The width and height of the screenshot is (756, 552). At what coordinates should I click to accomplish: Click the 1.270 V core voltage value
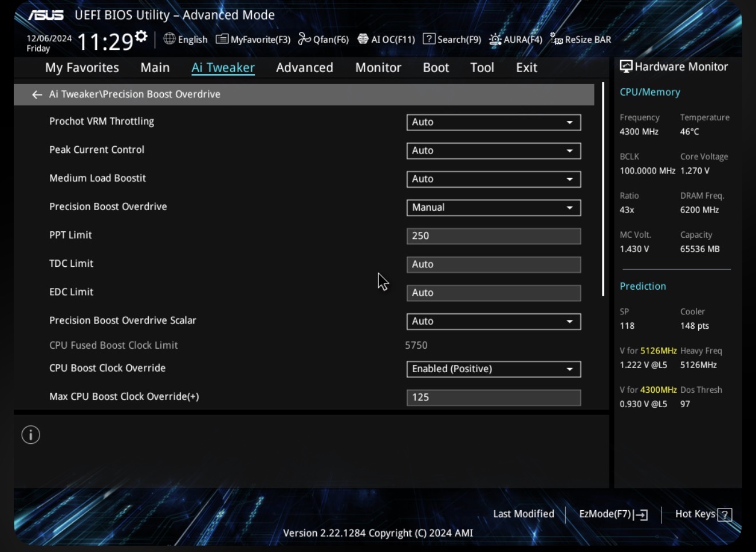[695, 171]
